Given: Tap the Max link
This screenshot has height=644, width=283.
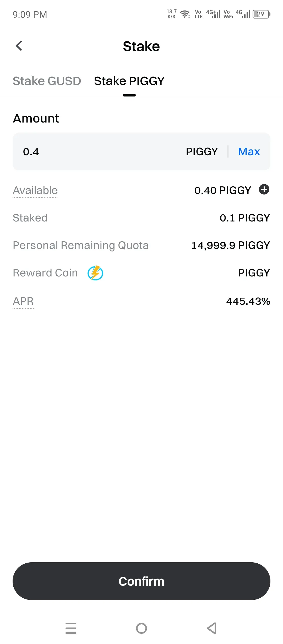Looking at the screenshot, I should coord(249,152).
